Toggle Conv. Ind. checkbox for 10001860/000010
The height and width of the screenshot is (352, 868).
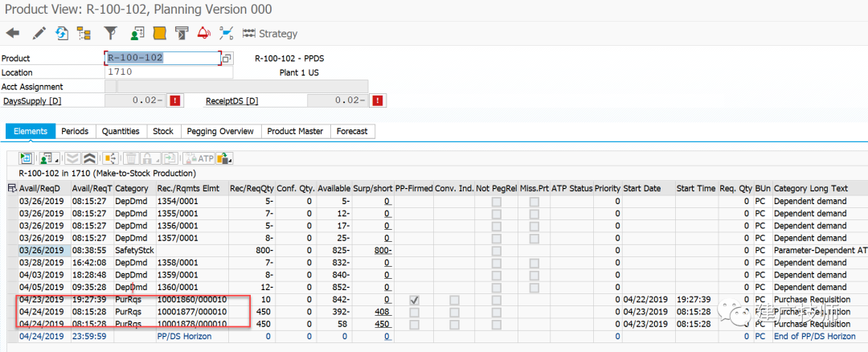point(454,300)
